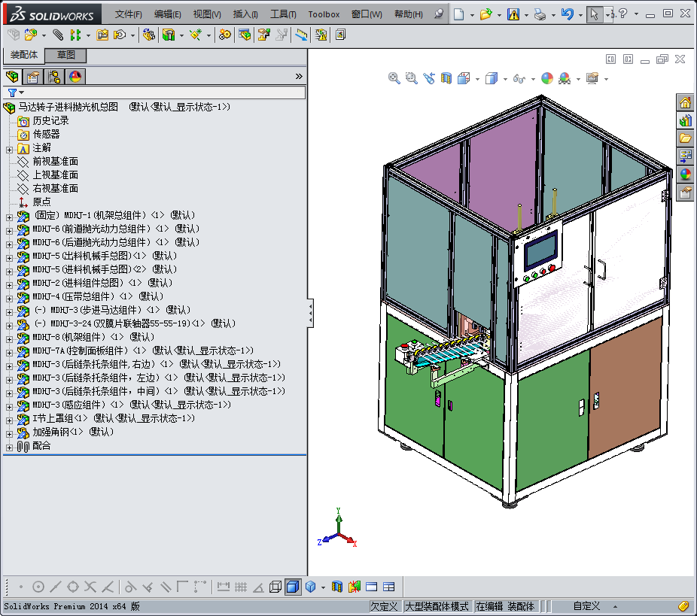Open the Toolbox menu
The image size is (697, 616).
(324, 14)
